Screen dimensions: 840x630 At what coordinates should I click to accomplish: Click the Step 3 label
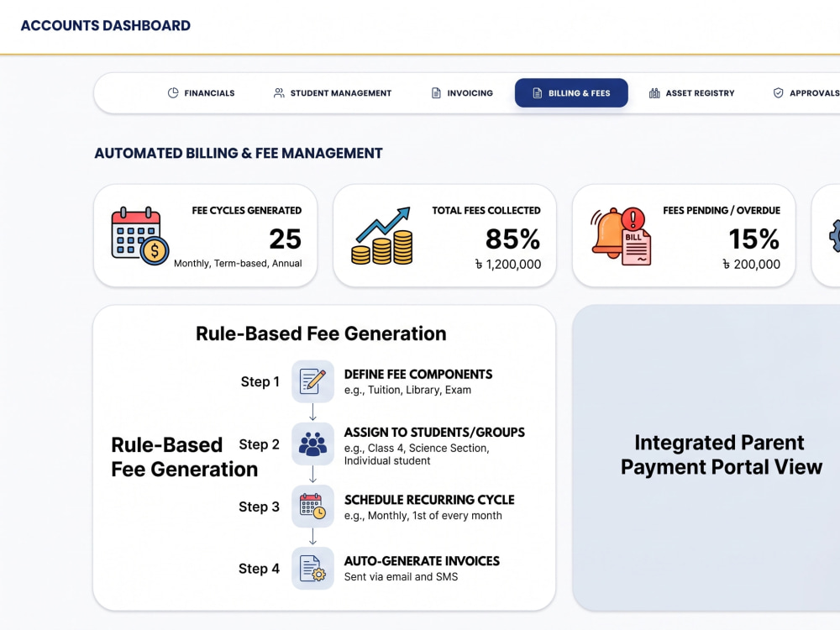[x=260, y=507]
